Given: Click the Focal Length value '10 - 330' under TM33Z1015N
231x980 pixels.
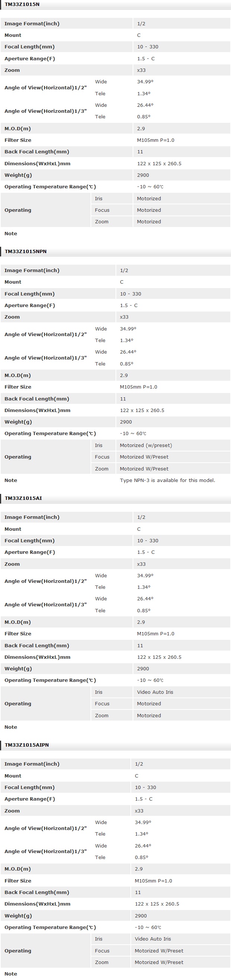Looking at the screenshot, I should click(x=148, y=47).
